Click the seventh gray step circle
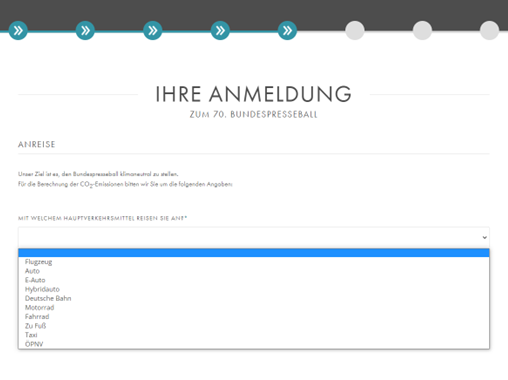The height and width of the screenshot is (380, 508). pyautogui.click(x=422, y=31)
